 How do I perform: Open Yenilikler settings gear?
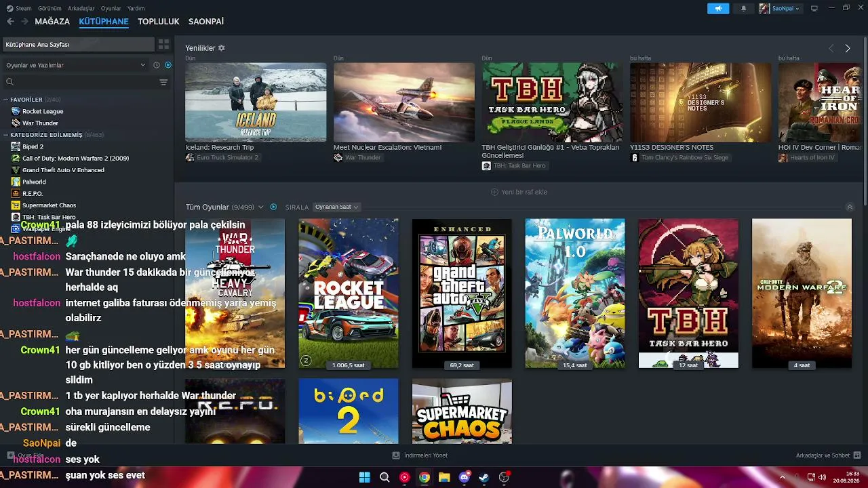tap(221, 48)
